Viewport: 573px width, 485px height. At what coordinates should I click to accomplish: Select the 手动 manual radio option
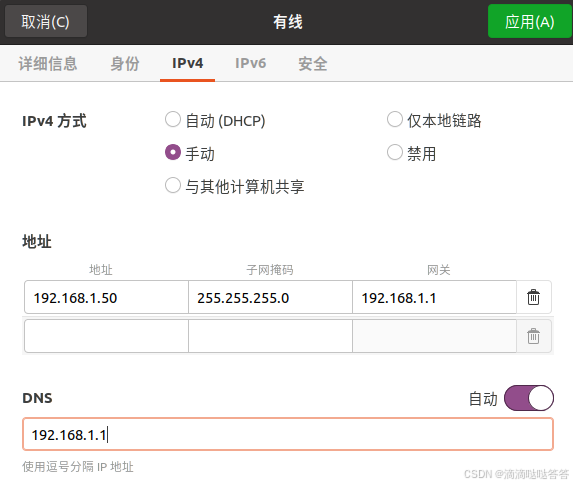pyautogui.click(x=172, y=152)
